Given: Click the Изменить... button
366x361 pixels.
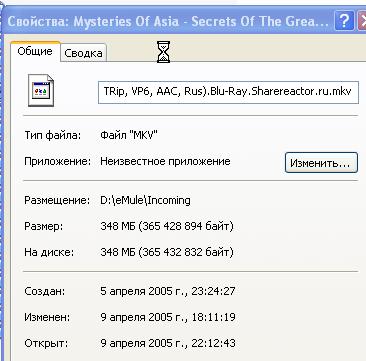Looking at the screenshot, I should click(321, 163).
